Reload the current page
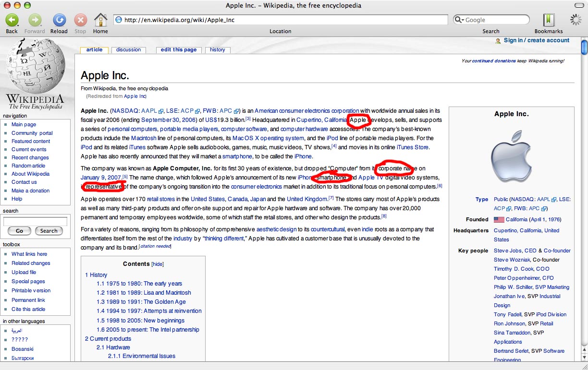The height and width of the screenshot is (370, 588). tap(59, 20)
